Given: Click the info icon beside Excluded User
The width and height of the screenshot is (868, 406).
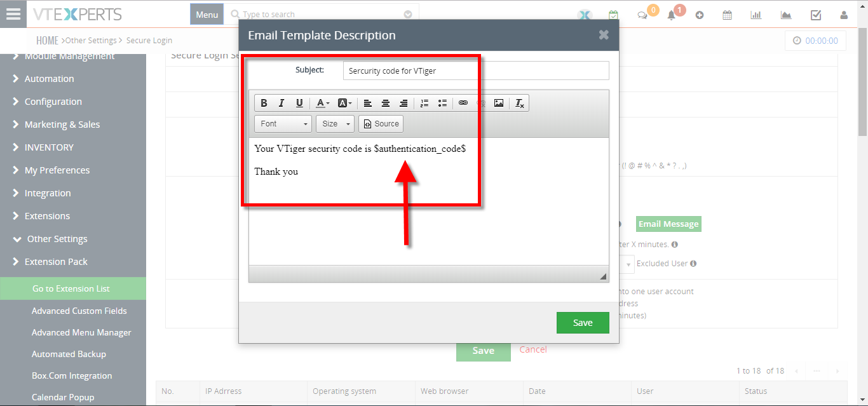Looking at the screenshot, I should tap(693, 264).
